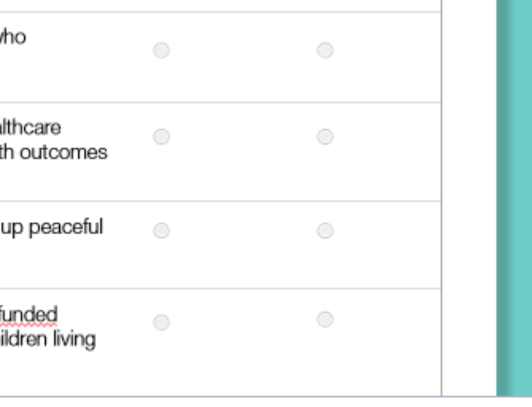Click the "th outcomes" text line

(53, 153)
